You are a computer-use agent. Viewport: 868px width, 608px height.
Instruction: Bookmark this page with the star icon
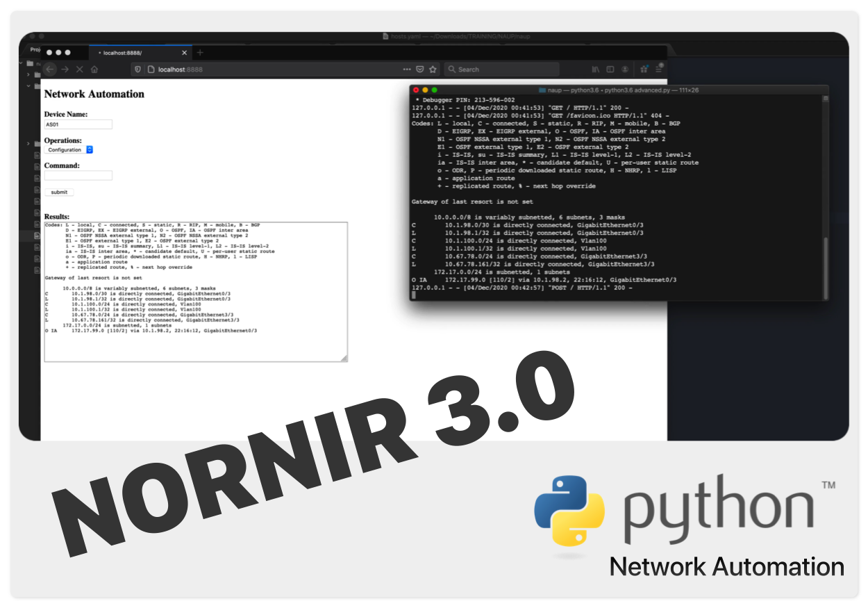point(433,69)
